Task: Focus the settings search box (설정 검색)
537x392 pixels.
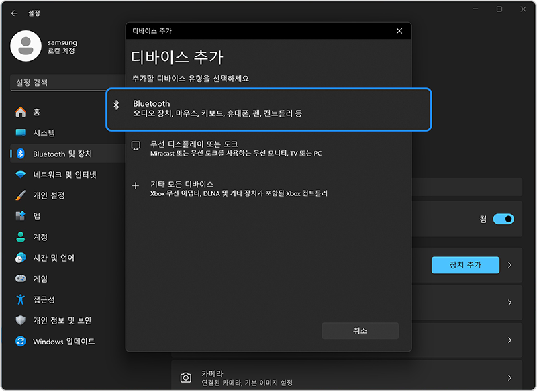Action: click(68, 83)
